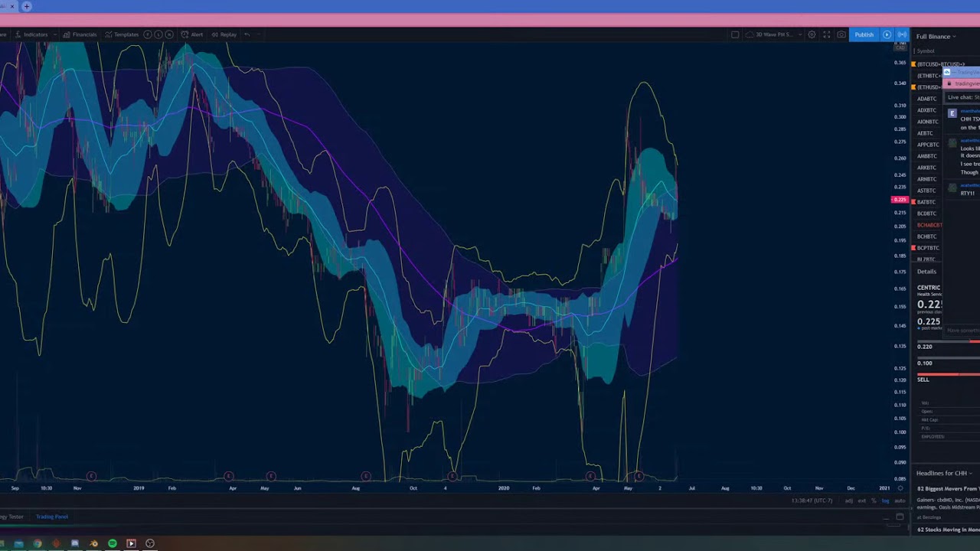The image size is (980, 551).
Task: Select ADABTC in the watchlist
Action: tap(927, 99)
